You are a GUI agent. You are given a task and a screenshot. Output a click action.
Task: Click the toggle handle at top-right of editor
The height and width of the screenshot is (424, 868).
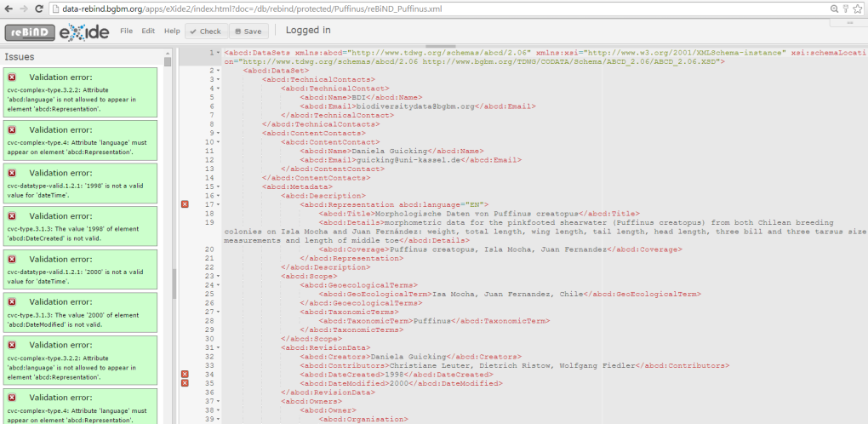click(850, 23)
